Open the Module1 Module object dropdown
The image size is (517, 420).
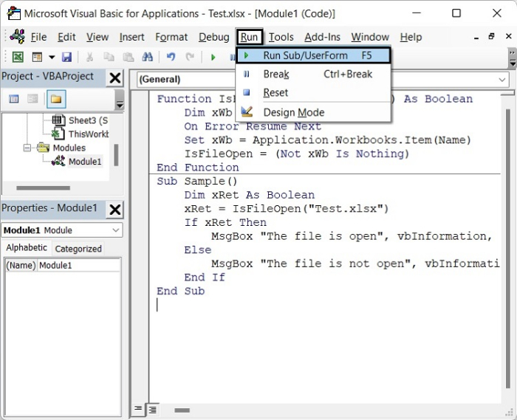pos(116,230)
